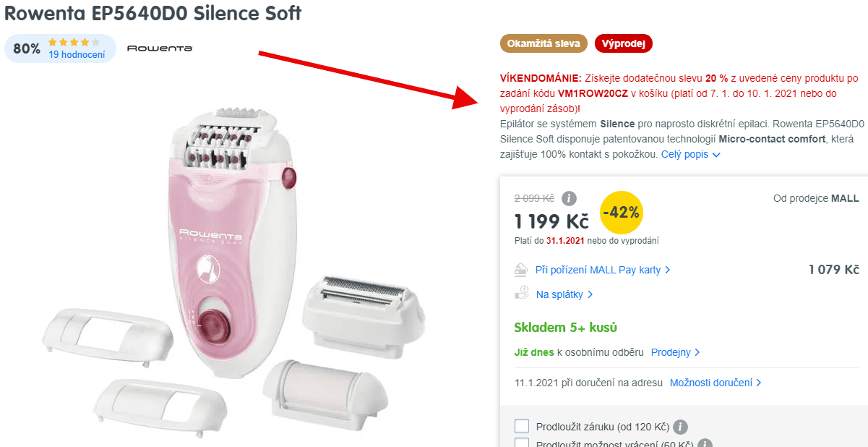This screenshot has height=447, width=868.
Task: Open the Na splátky installment details
Action: tap(560, 294)
